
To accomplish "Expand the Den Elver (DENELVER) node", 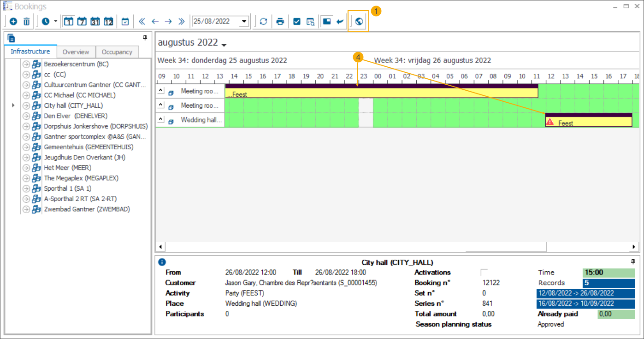I will click(x=26, y=116).
